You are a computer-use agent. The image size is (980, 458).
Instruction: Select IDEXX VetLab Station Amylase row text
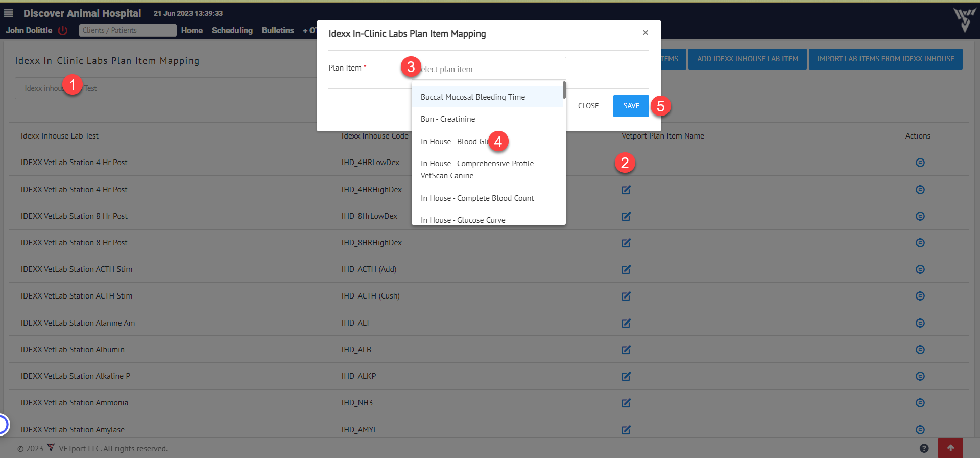pyautogui.click(x=73, y=430)
